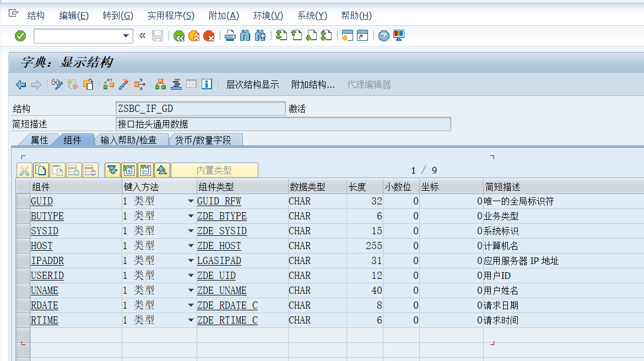Click the Where-Used List icon
Image resolution: width=644 pixels, height=361 pixels.
click(139, 85)
